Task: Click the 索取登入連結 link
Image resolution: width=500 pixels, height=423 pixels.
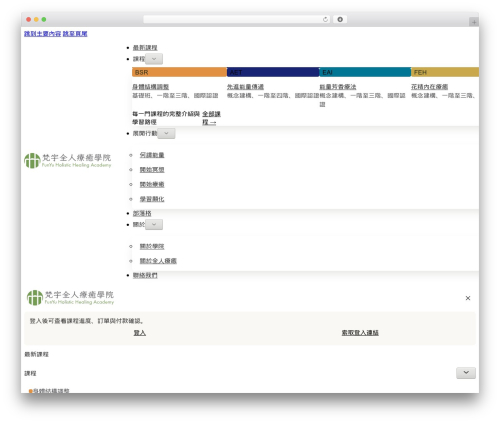Action: tap(360, 333)
